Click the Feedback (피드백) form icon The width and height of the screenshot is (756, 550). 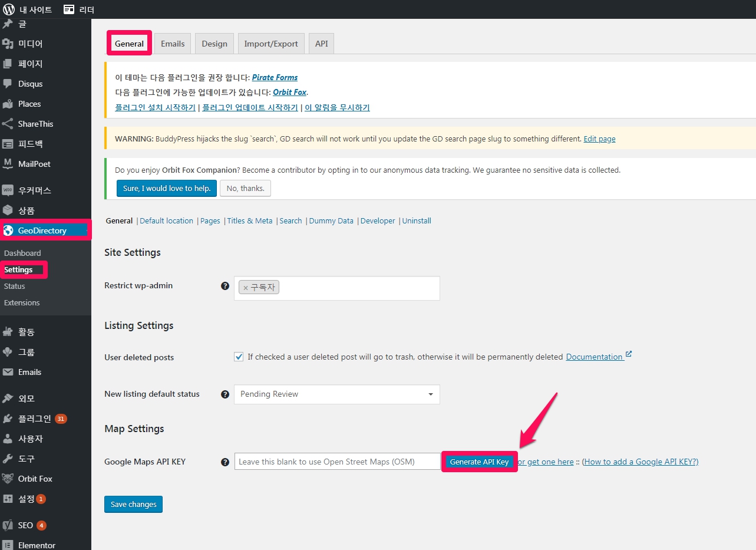point(8,144)
